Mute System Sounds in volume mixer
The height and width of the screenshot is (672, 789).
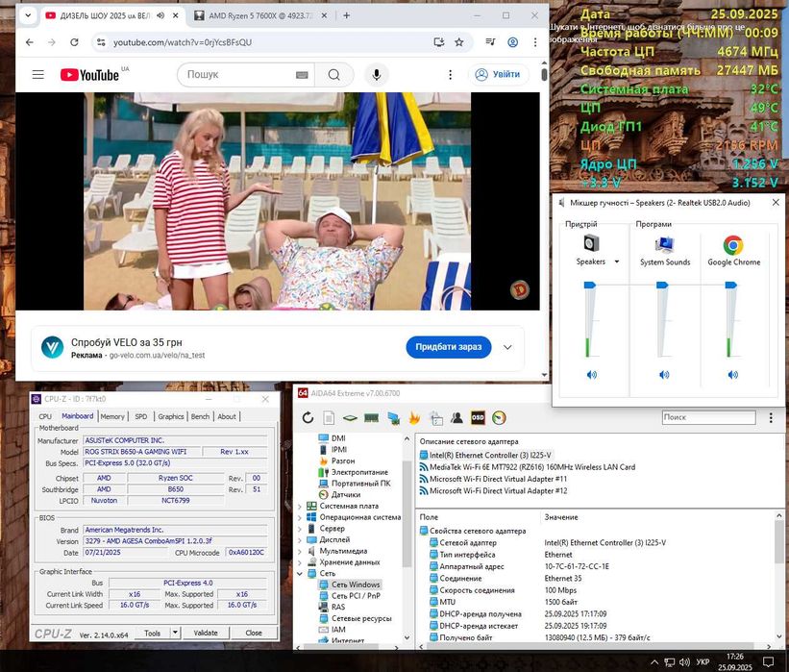click(x=664, y=375)
